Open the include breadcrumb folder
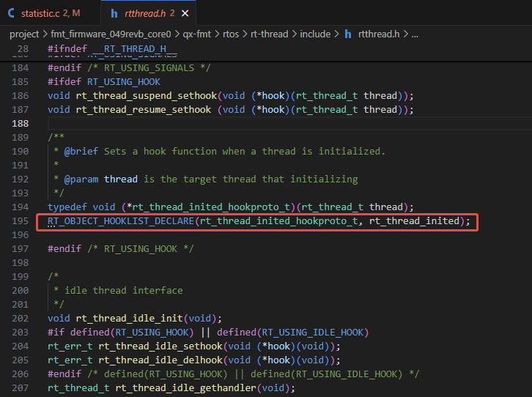This screenshot has height=397, width=532. pyautogui.click(x=315, y=34)
